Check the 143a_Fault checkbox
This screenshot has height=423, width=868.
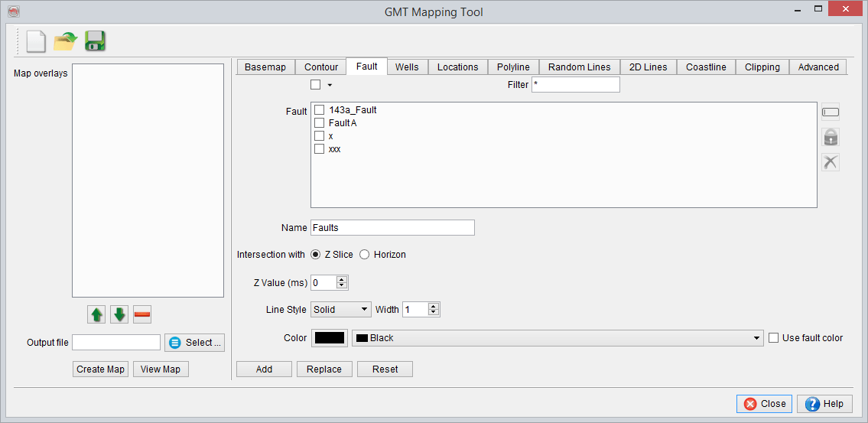[x=320, y=110]
